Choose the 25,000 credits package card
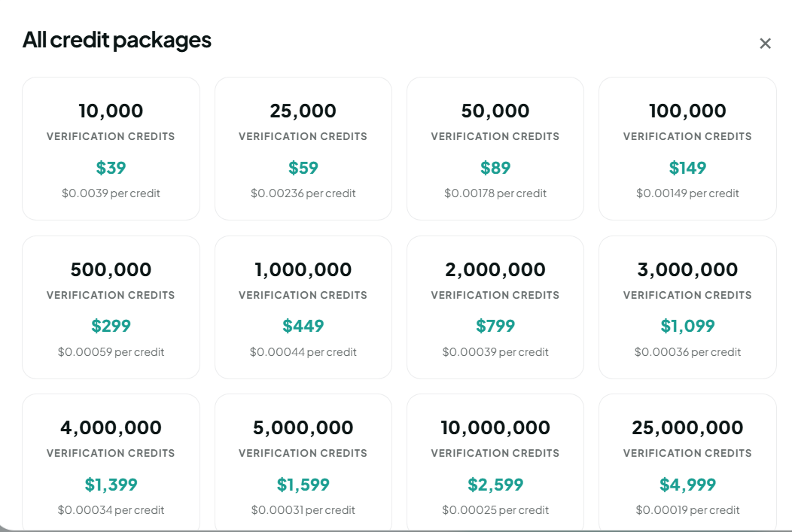 tap(303, 148)
